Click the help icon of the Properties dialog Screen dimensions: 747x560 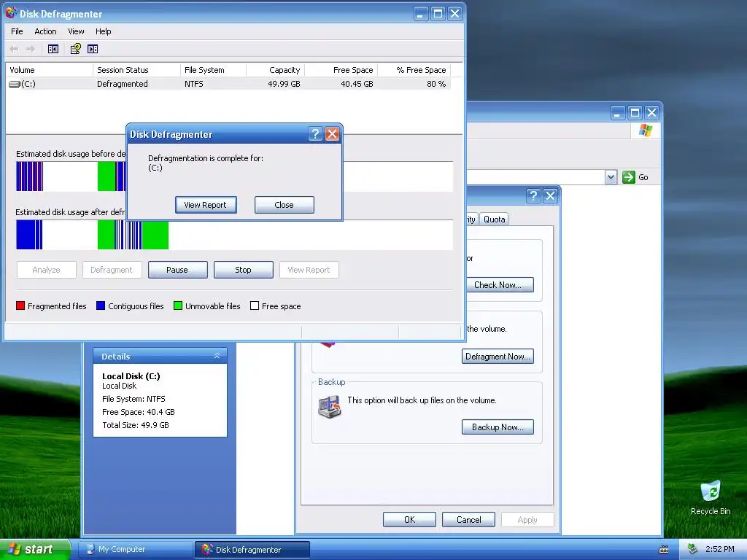click(x=533, y=195)
